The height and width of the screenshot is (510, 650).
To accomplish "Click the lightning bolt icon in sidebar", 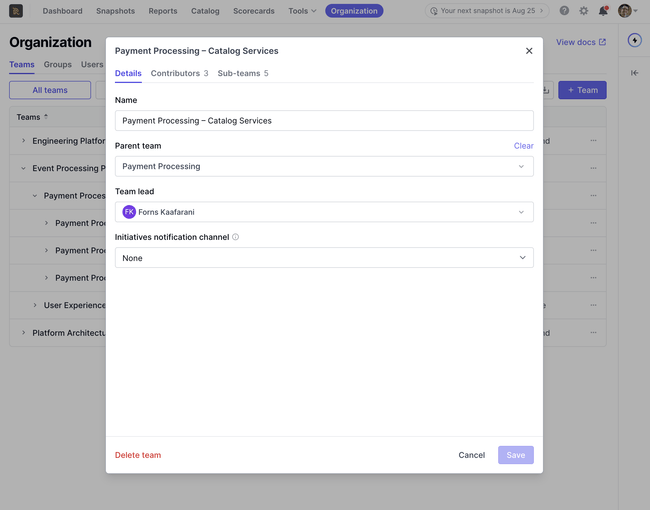I will 634,40.
